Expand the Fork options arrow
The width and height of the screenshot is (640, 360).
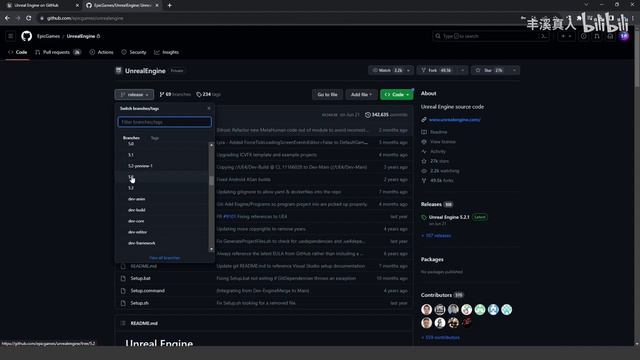point(462,70)
